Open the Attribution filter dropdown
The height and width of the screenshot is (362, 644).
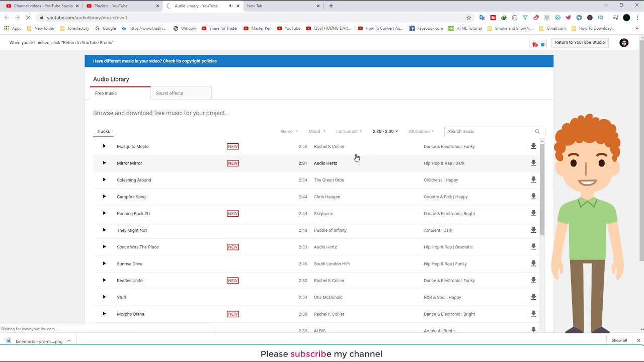pos(421,131)
